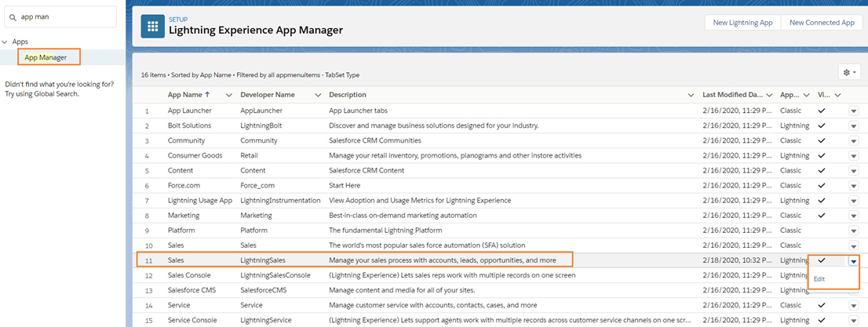The image size is (868, 327).
Task: Open row actions for Lightning Usage App
Action: coord(854,201)
